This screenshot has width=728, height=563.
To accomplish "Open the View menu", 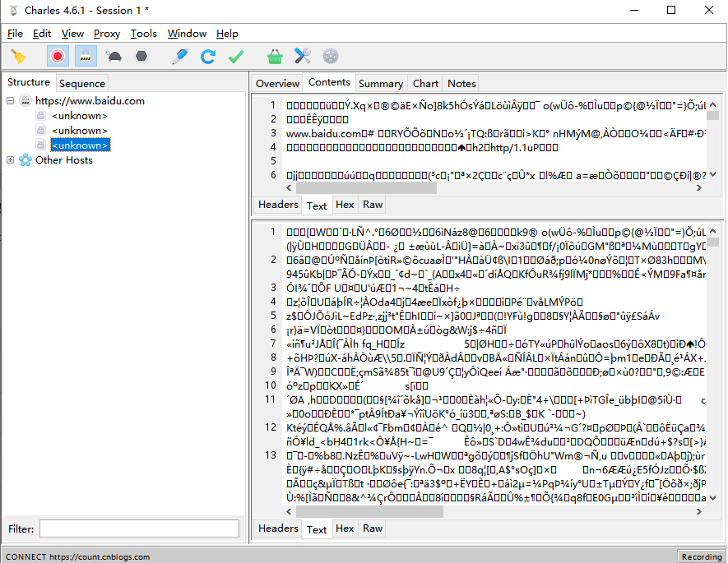I will click(72, 34).
